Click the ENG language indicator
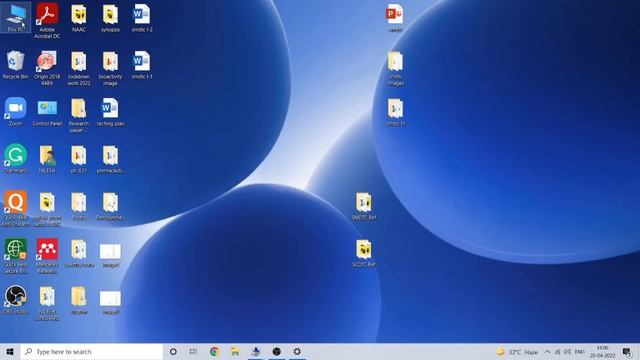 point(579,352)
